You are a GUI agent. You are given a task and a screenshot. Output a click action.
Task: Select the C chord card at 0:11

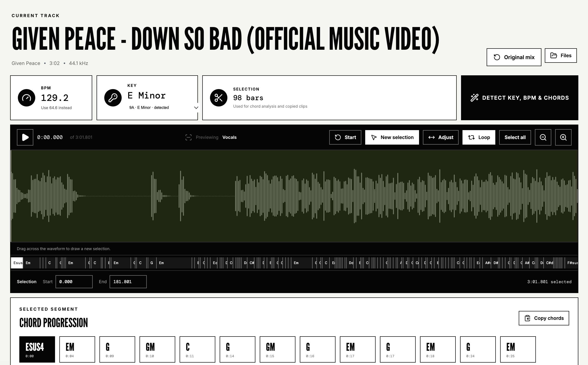tap(197, 349)
